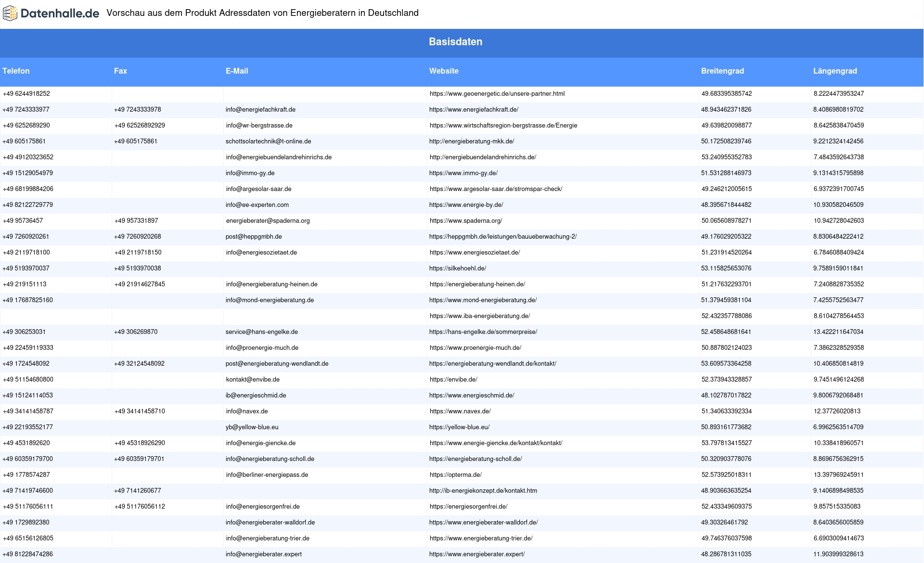Open the iba-energieberatung.de website URL
924x563 pixels.
480,316
